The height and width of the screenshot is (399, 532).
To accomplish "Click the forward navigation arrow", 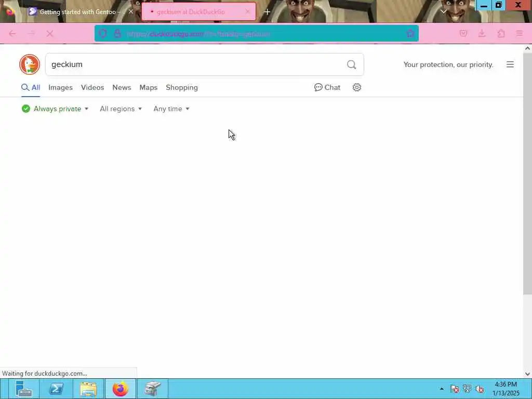I will point(31,34).
